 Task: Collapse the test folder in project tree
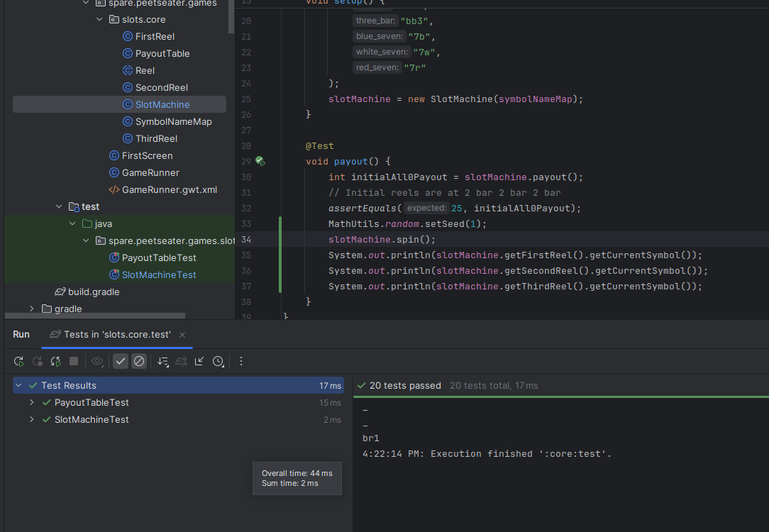tap(60, 207)
